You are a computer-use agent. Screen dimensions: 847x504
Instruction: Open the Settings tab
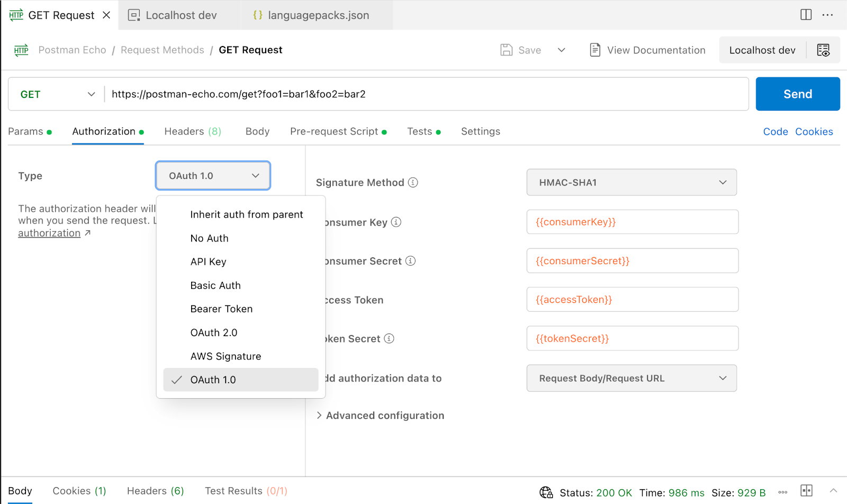point(480,131)
